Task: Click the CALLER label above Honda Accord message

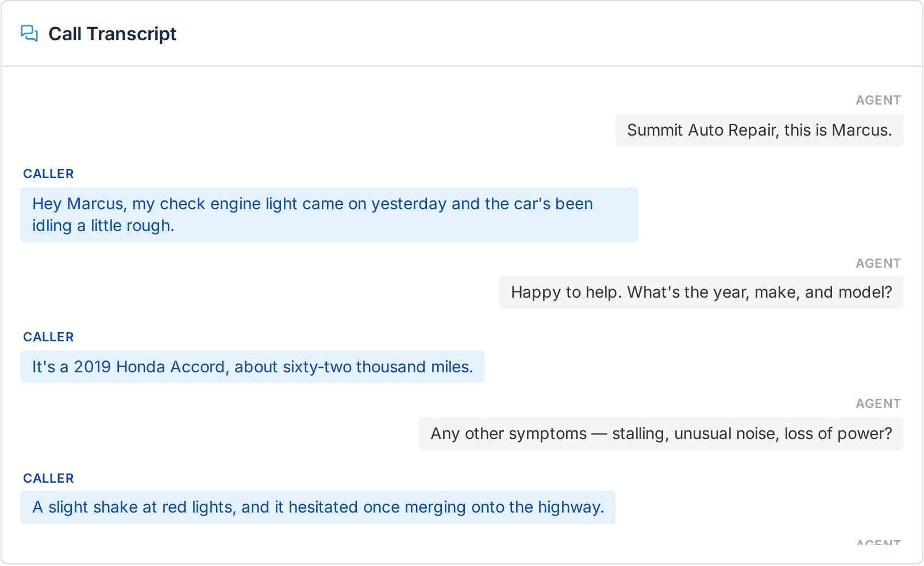Action: click(x=48, y=337)
